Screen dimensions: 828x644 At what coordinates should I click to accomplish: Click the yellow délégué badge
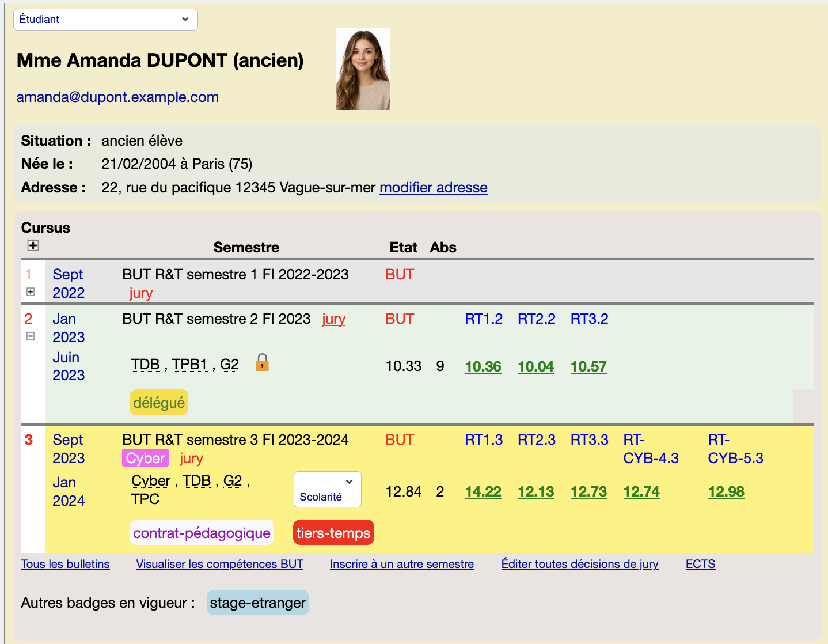coord(159,403)
